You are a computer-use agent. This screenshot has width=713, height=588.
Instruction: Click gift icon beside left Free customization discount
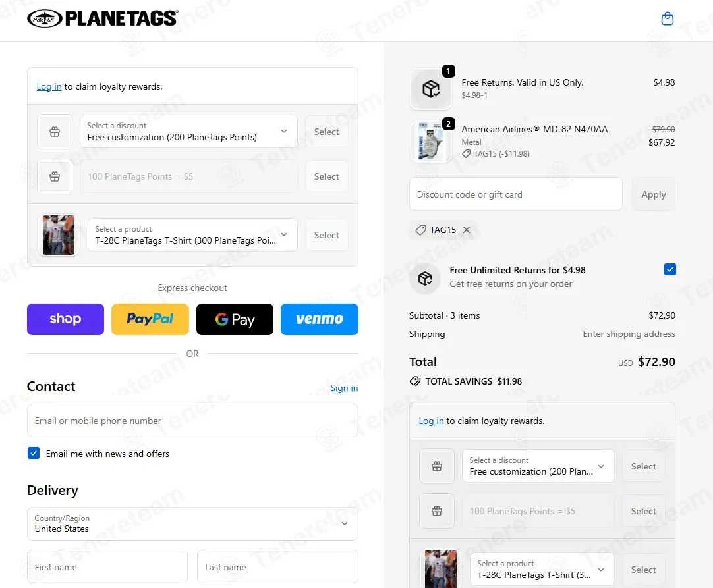pos(55,132)
